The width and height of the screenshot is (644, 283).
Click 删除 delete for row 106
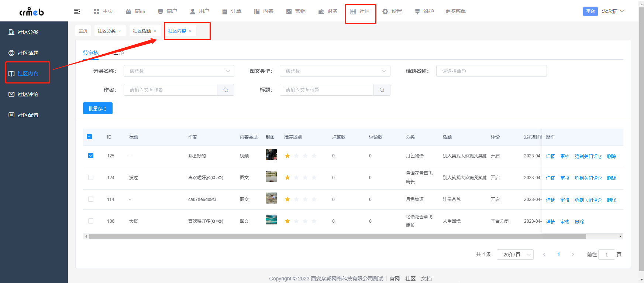(x=580, y=222)
